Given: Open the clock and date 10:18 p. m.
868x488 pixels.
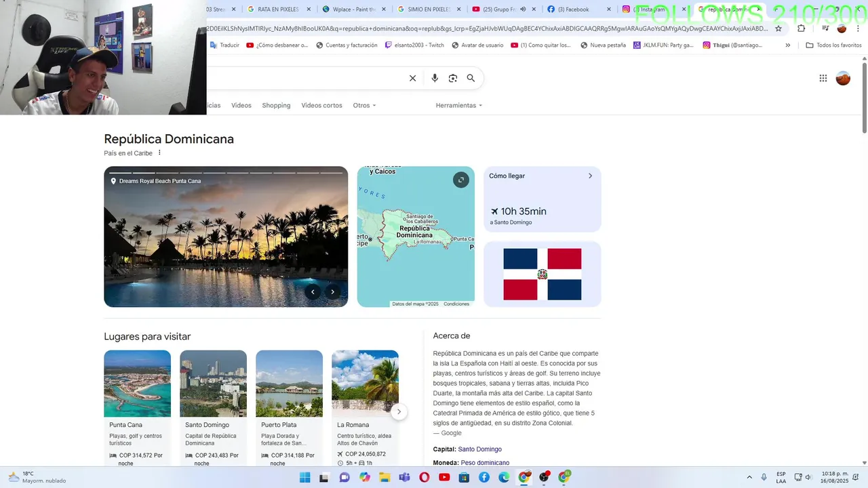Looking at the screenshot, I should 835,477.
